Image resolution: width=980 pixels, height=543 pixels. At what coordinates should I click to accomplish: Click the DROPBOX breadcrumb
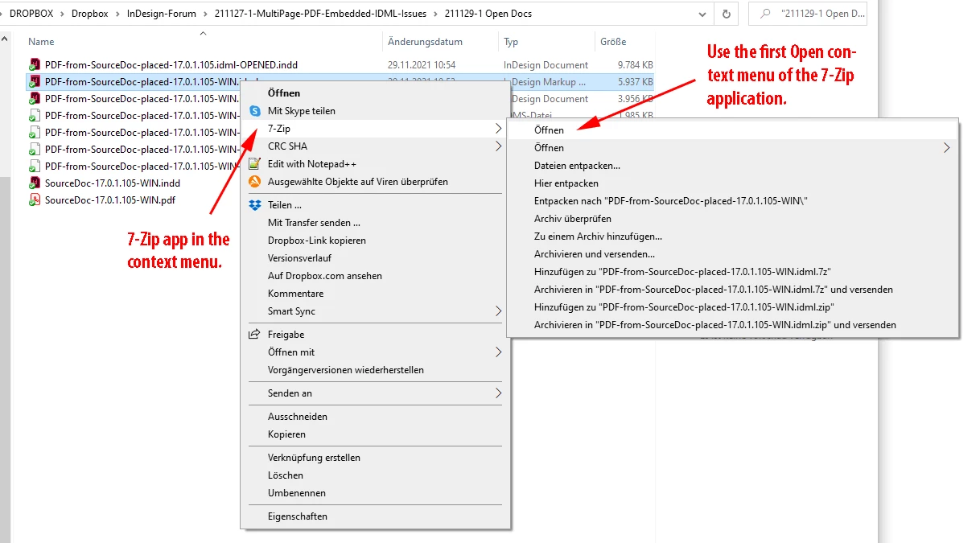coord(31,14)
